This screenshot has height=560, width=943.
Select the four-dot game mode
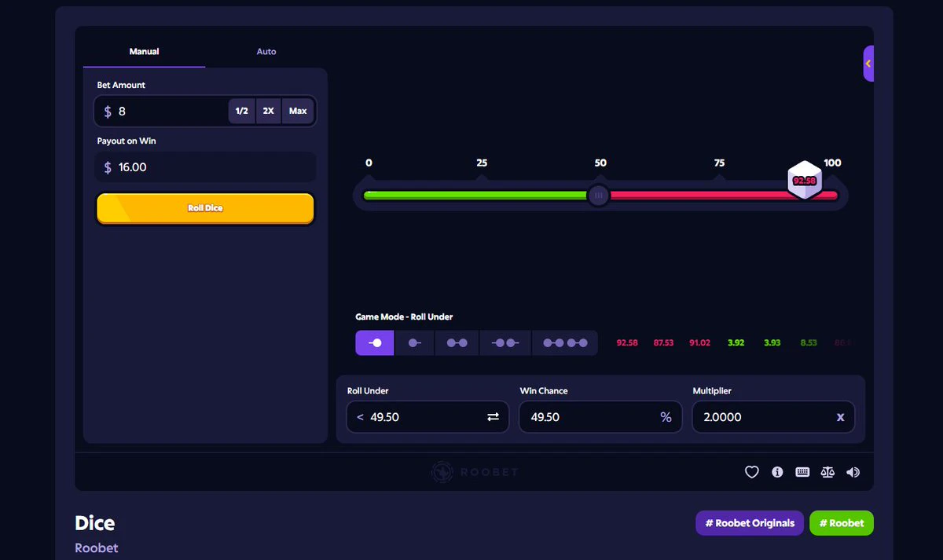coord(565,342)
